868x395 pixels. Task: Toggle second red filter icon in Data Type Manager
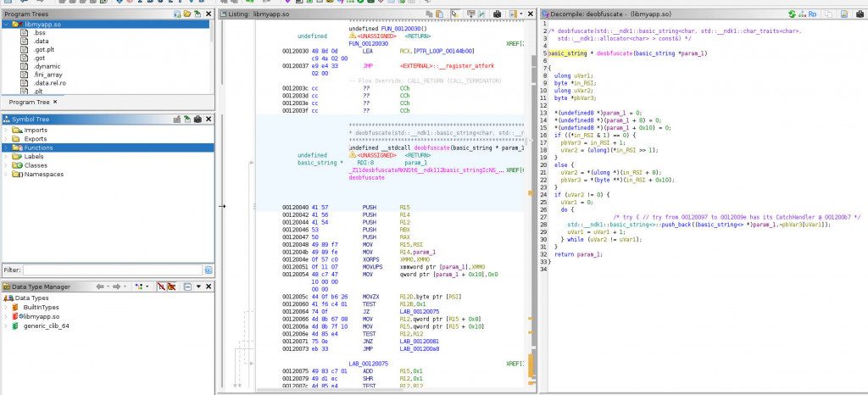pyautogui.click(x=171, y=287)
